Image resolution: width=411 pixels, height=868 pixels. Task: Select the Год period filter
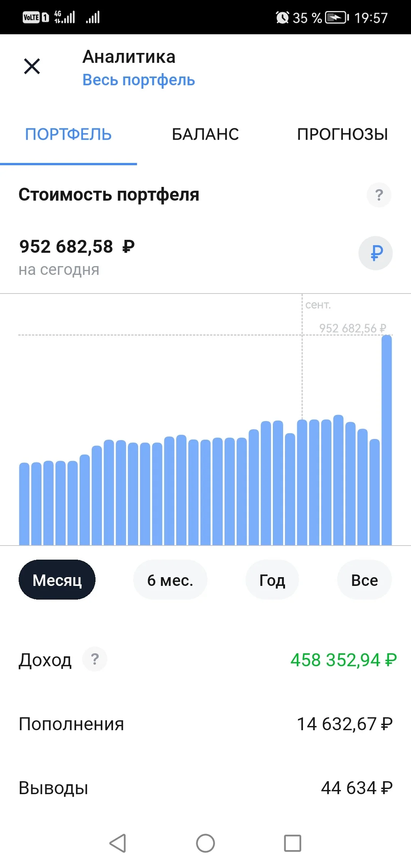point(272,580)
